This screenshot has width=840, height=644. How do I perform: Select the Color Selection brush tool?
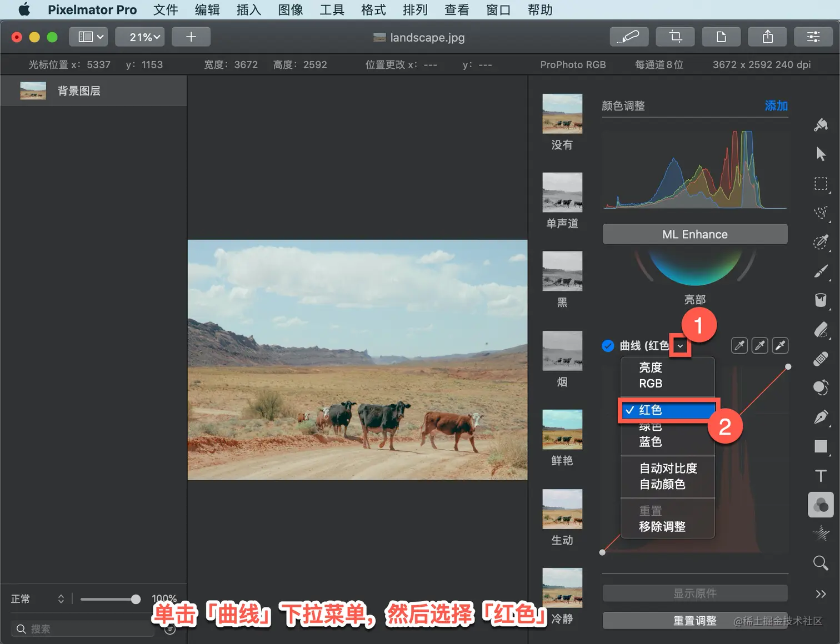coord(821,242)
